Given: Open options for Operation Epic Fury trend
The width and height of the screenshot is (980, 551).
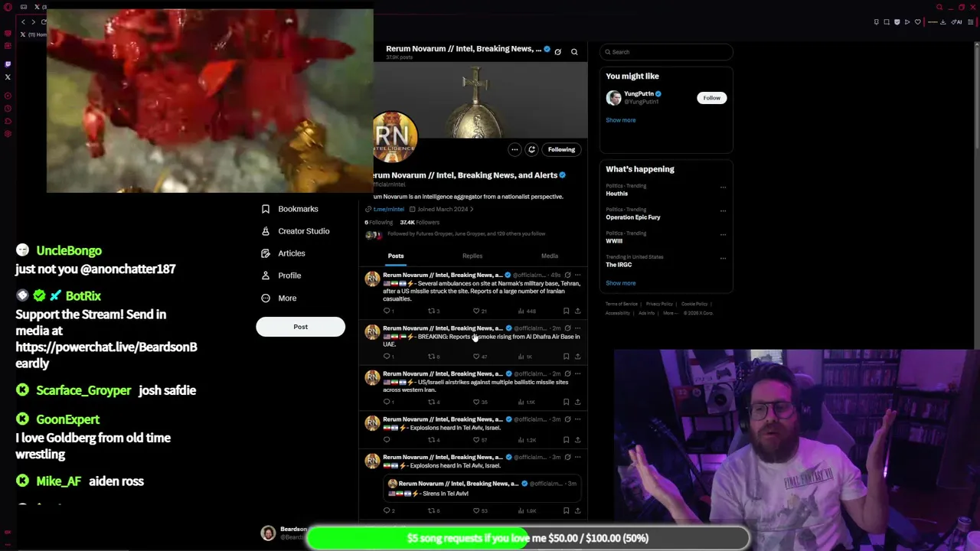Looking at the screenshot, I should pyautogui.click(x=723, y=210).
